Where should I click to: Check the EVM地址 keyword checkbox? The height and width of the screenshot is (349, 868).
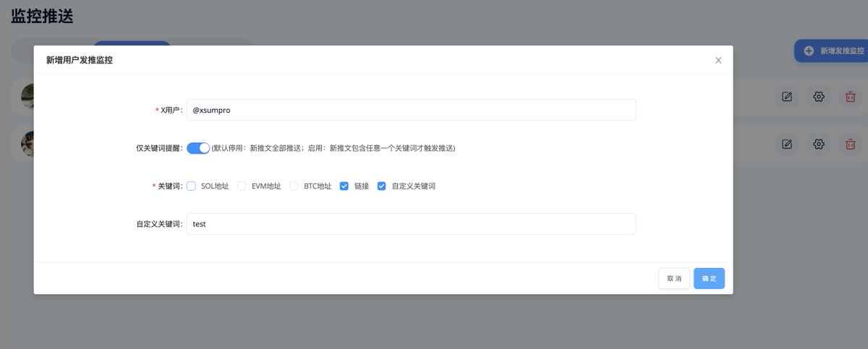tap(242, 186)
